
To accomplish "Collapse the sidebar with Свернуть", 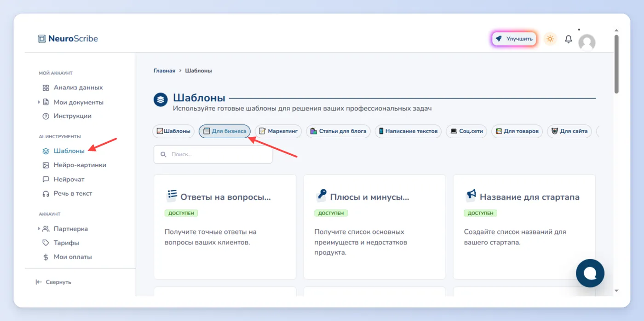I will (x=53, y=282).
